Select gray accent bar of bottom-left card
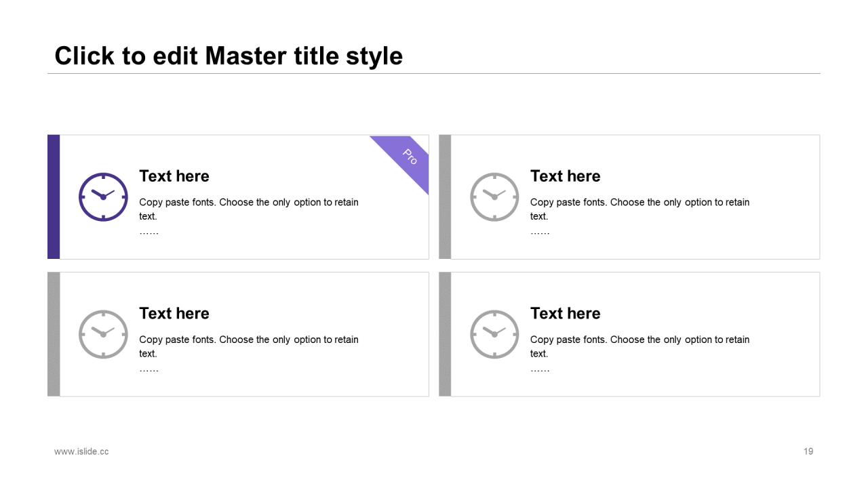 pos(54,334)
